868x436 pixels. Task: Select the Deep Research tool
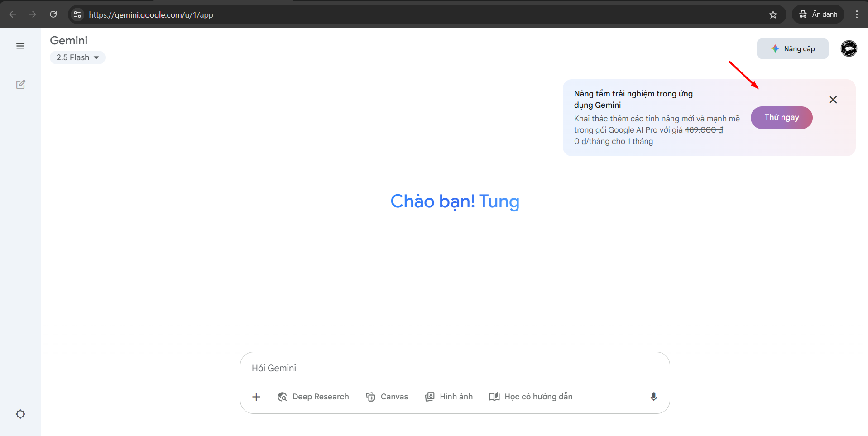coord(313,397)
